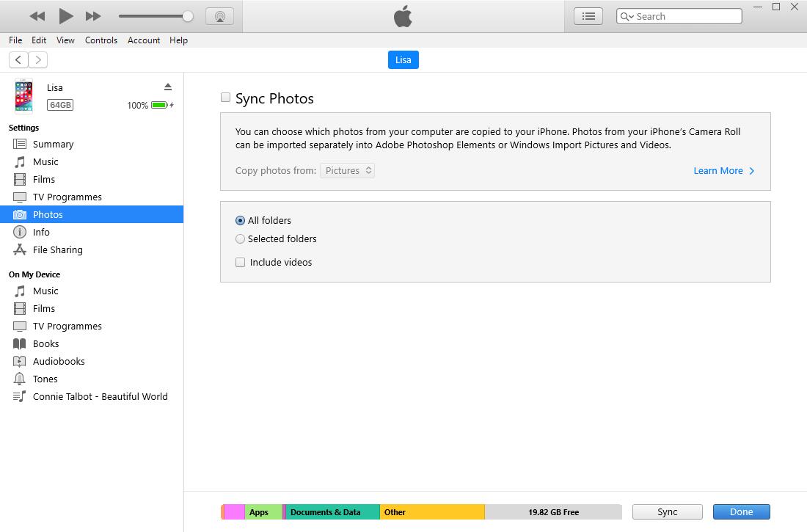
Task: Enable the Sync Photos checkbox
Action: point(225,98)
